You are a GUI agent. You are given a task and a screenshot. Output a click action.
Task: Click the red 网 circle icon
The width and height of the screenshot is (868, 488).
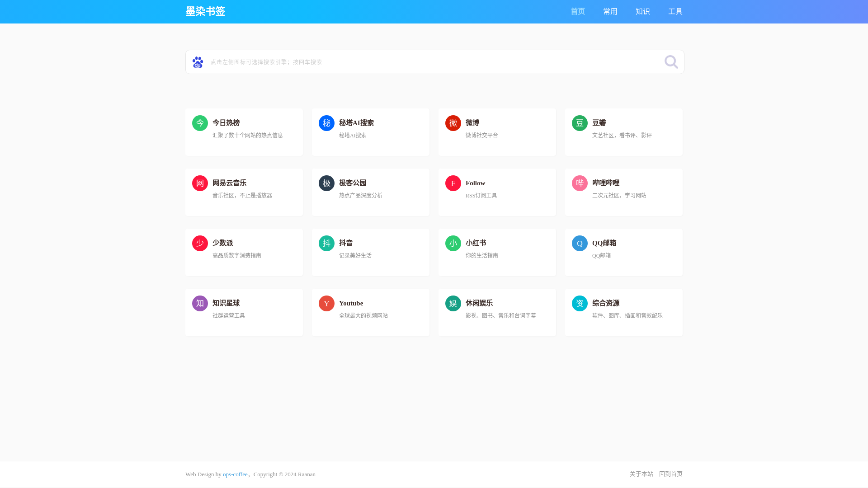200,183
